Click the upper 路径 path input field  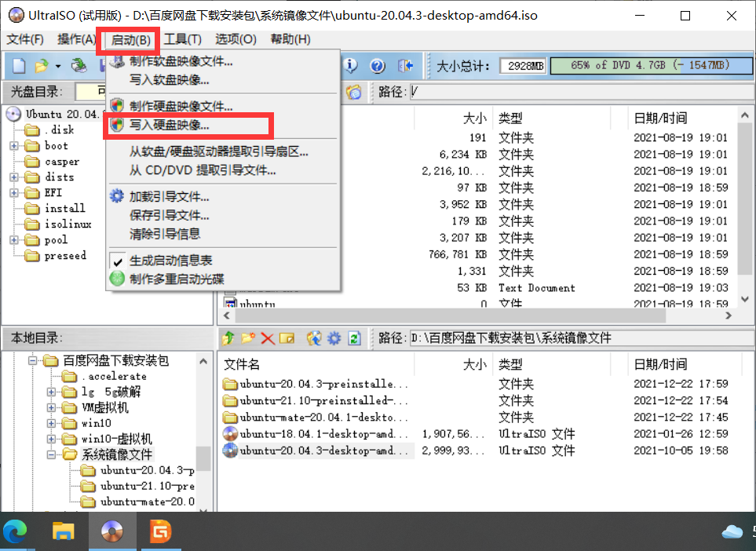(582, 92)
